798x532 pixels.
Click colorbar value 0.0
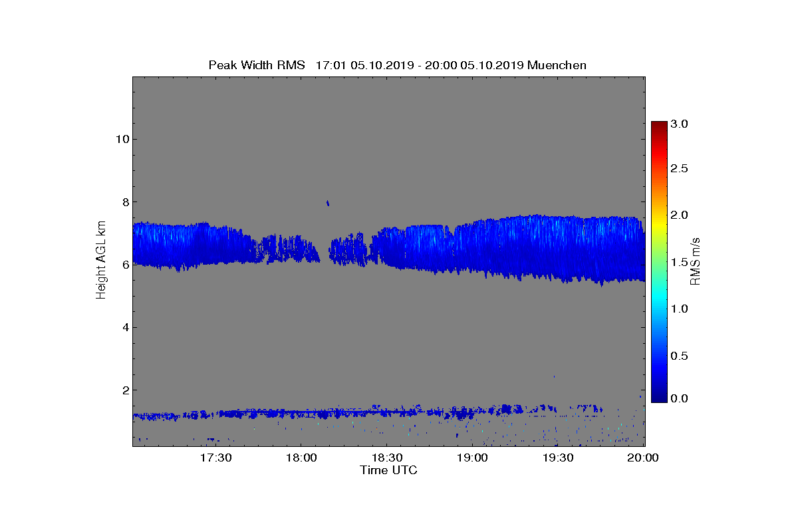pos(679,399)
